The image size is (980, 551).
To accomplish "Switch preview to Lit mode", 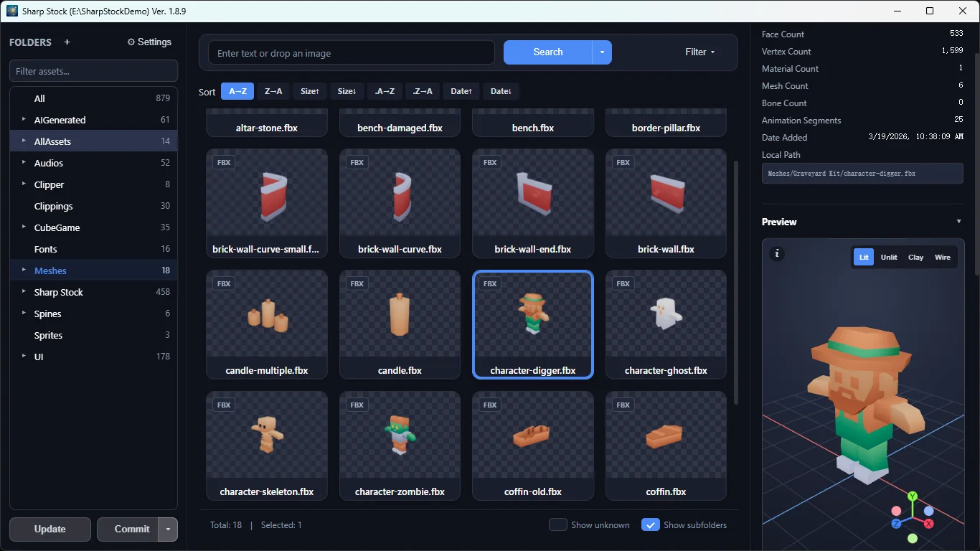I will [864, 257].
